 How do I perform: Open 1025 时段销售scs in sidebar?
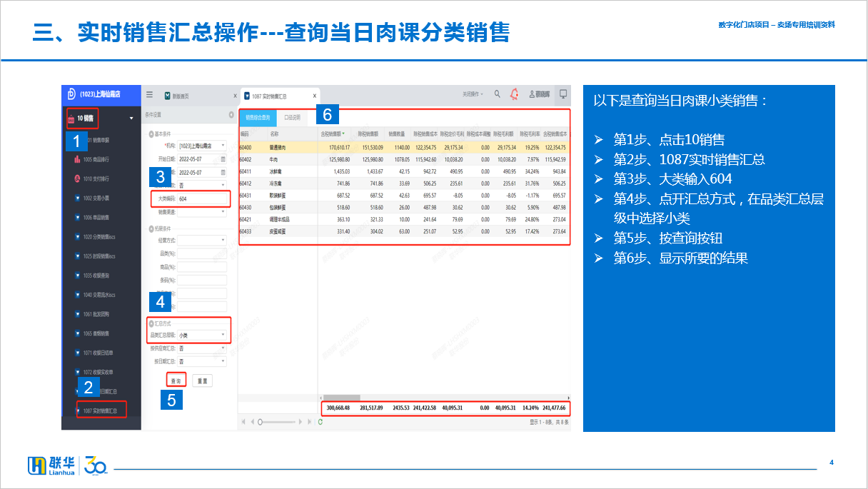(96, 256)
